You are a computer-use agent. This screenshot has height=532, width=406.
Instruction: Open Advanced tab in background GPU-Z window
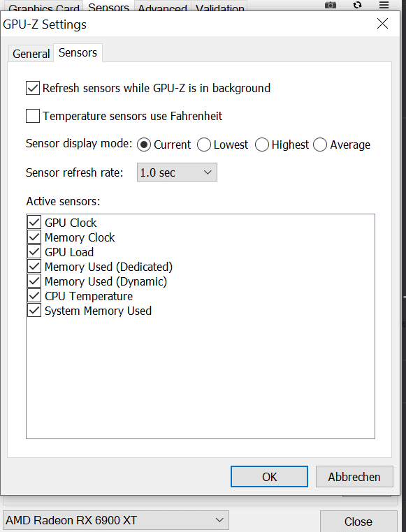click(163, 8)
